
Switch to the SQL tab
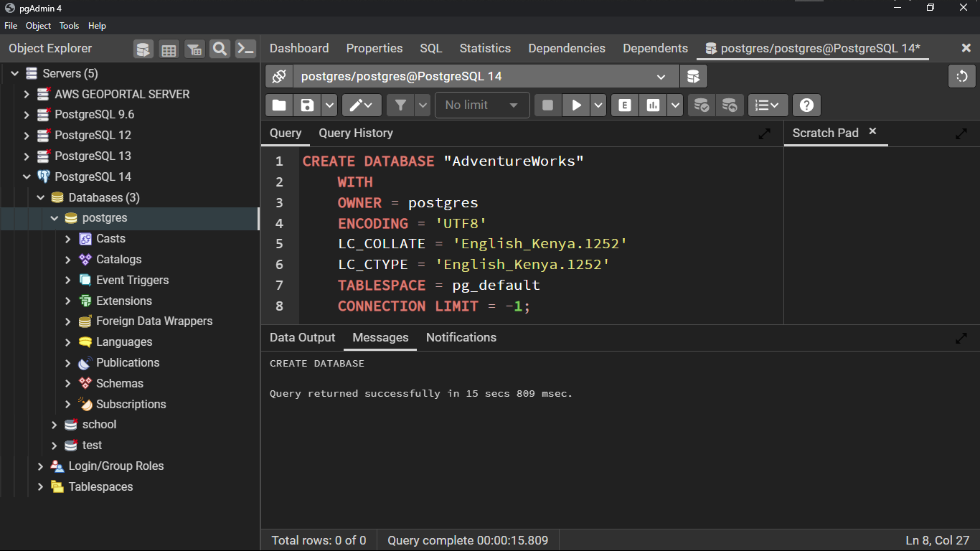pos(431,48)
